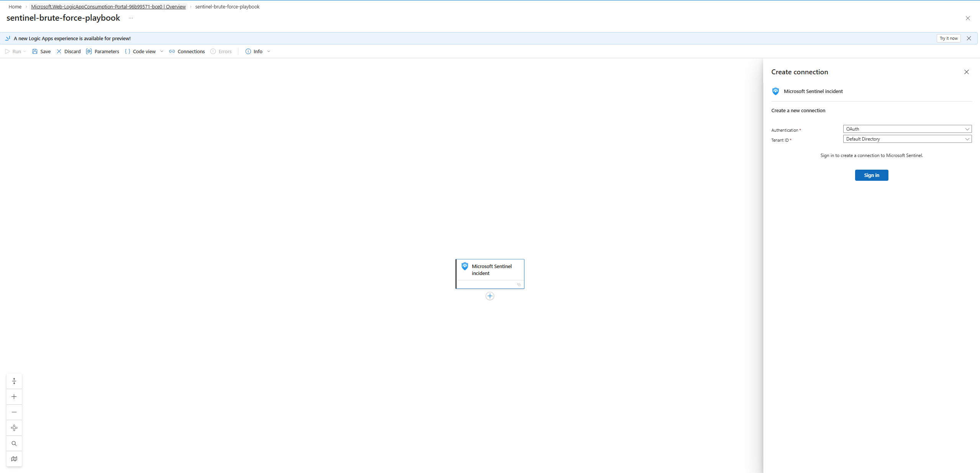Open the Connections pane
This screenshot has width=980, height=473.
187,51
